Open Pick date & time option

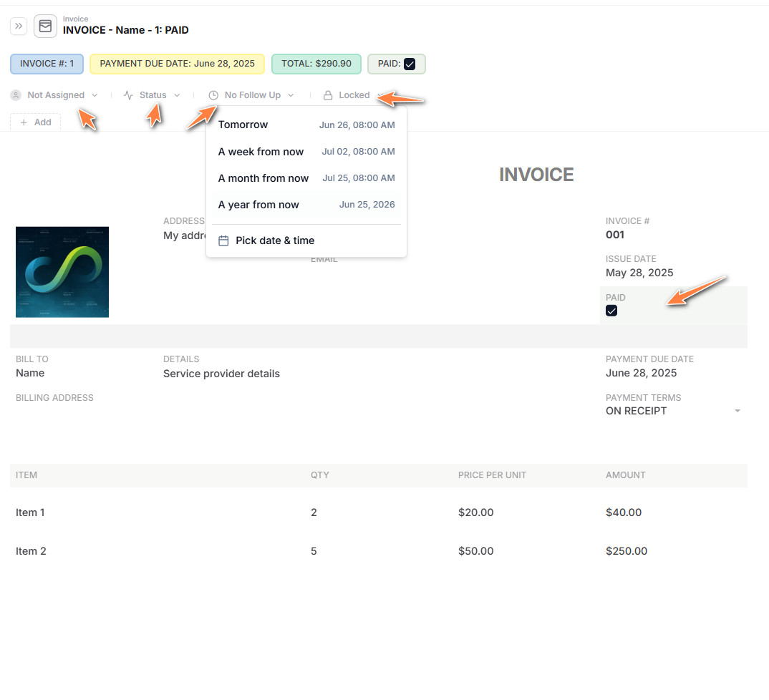pyautogui.click(x=306, y=240)
